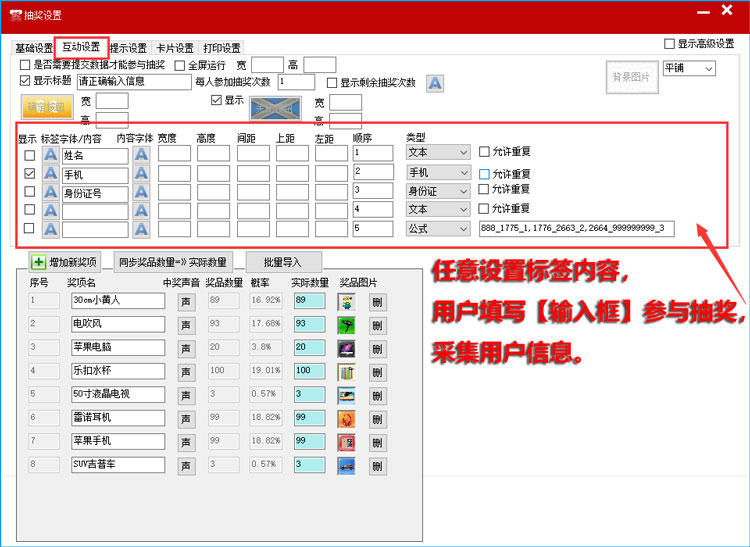750x547 pixels.
Task: Open the 卡片设置 tab
Action: point(174,48)
